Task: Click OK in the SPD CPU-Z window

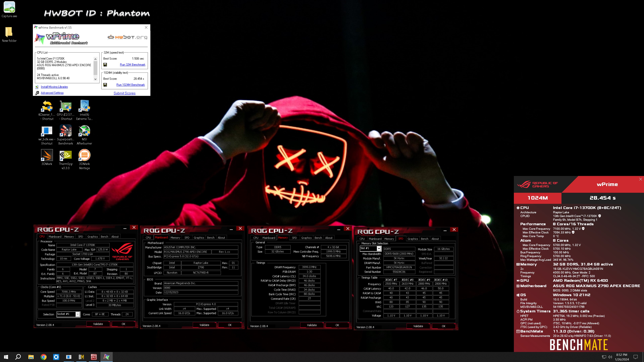Action: point(443,326)
